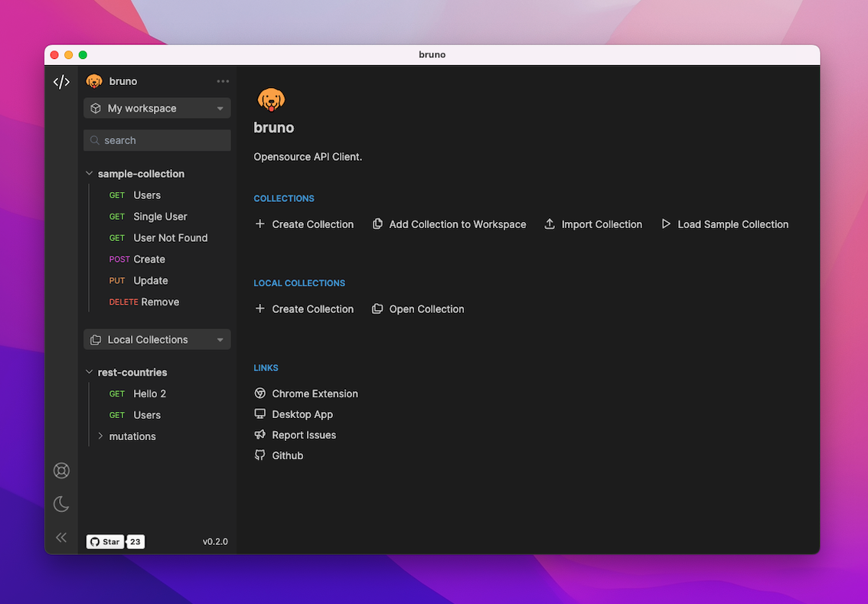Open the lifebuoy help icon in left rail
The height and width of the screenshot is (604, 868).
tap(61, 471)
